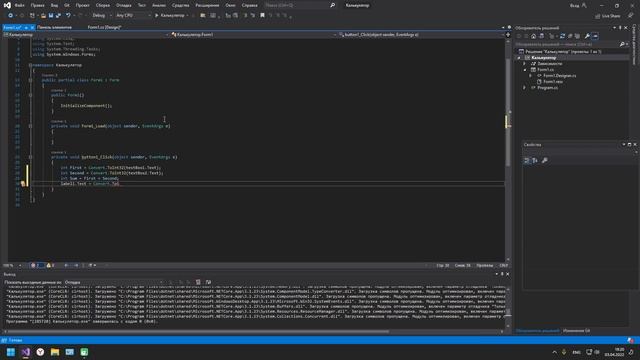
Task: Click the ENG language indicator in system tray
Action: pyautogui.click(x=576, y=352)
